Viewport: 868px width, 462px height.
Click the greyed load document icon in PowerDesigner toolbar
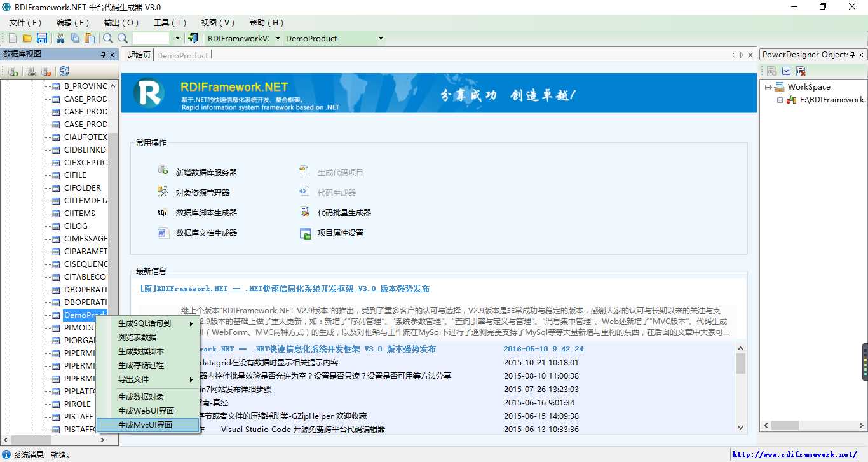pyautogui.click(x=772, y=71)
